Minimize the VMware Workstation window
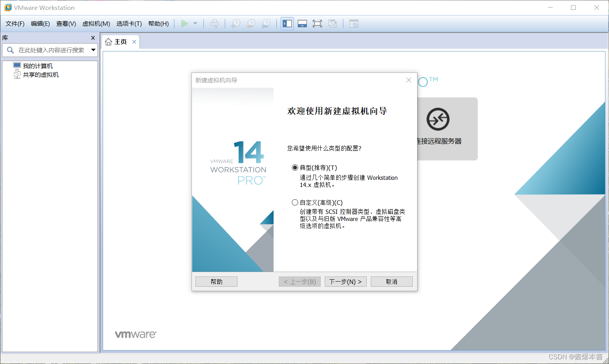 click(550, 8)
